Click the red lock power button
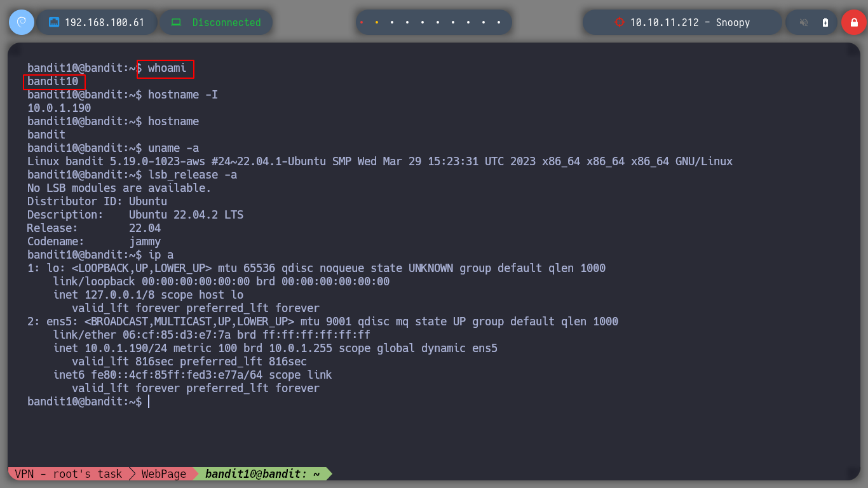Viewport: 868px width, 488px height. [x=853, y=22]
